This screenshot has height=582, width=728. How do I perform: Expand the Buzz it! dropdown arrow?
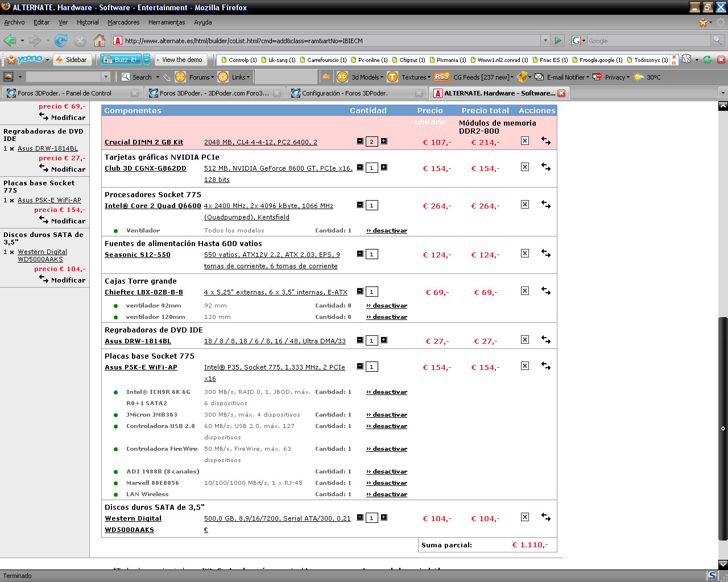(x=146, y=60)
